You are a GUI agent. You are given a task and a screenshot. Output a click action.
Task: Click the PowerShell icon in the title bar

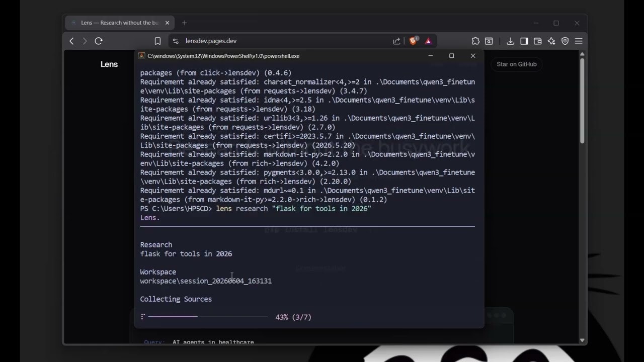tap(142, 56)
